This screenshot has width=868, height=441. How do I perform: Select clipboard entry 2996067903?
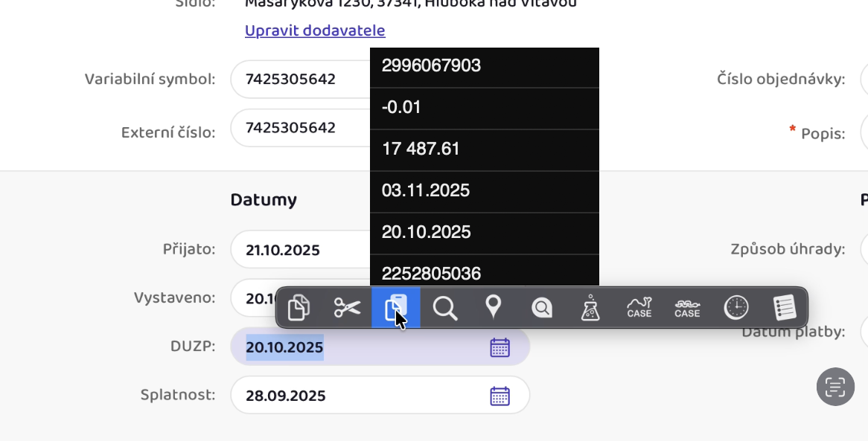coord(484,66)
